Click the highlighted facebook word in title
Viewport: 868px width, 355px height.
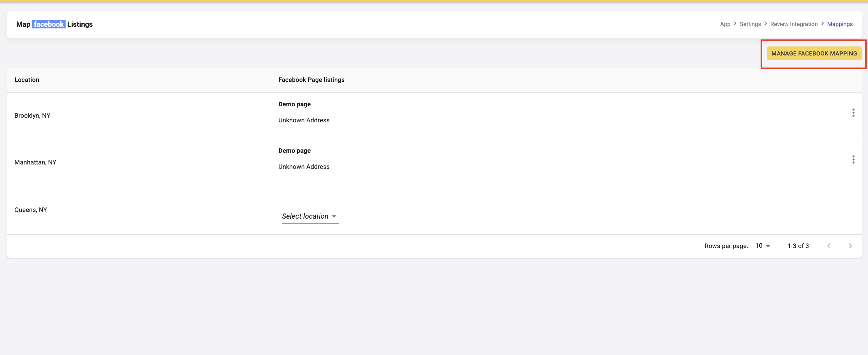(x=49, y=24)
